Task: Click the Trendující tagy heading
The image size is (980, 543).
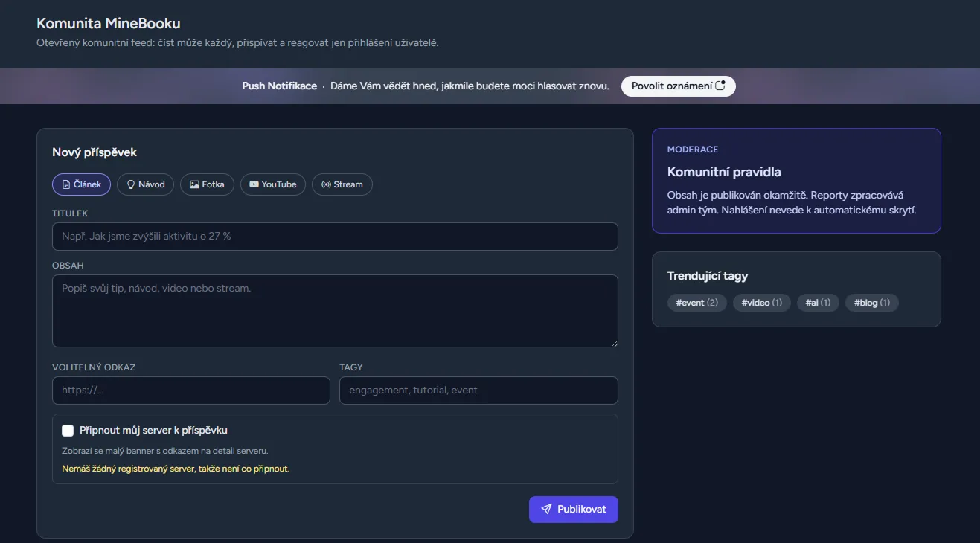Action: [x=708, y=276]
